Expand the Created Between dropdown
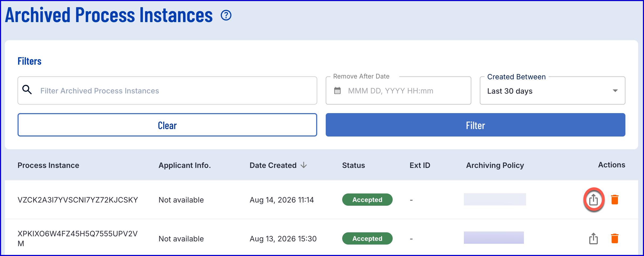 tap(552, 91)
